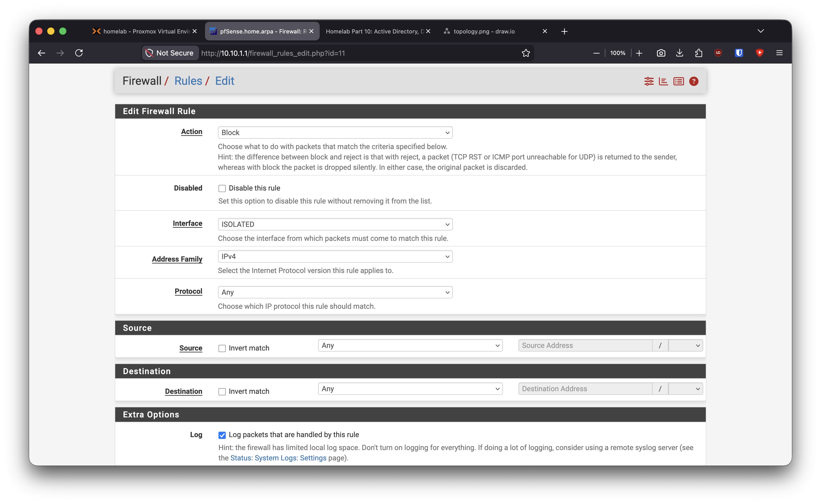Open the Action dropdown showing Block

click(x=335, y=133)
